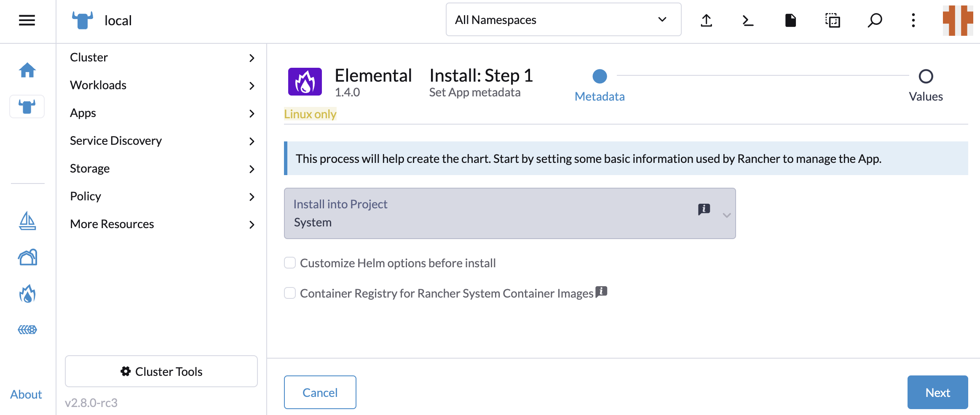Click info icon in Install into Project field
Viewport: 980px width, 415px height.
click(x=704, y=209)
